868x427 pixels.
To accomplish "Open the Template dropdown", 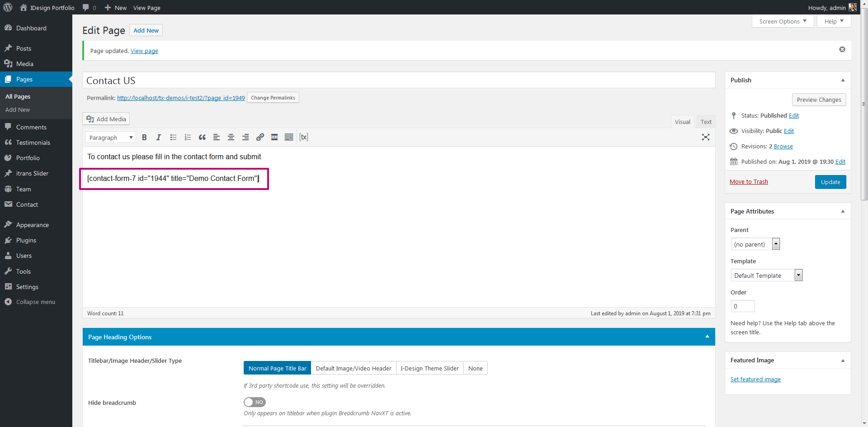I will tap(766, 275).
